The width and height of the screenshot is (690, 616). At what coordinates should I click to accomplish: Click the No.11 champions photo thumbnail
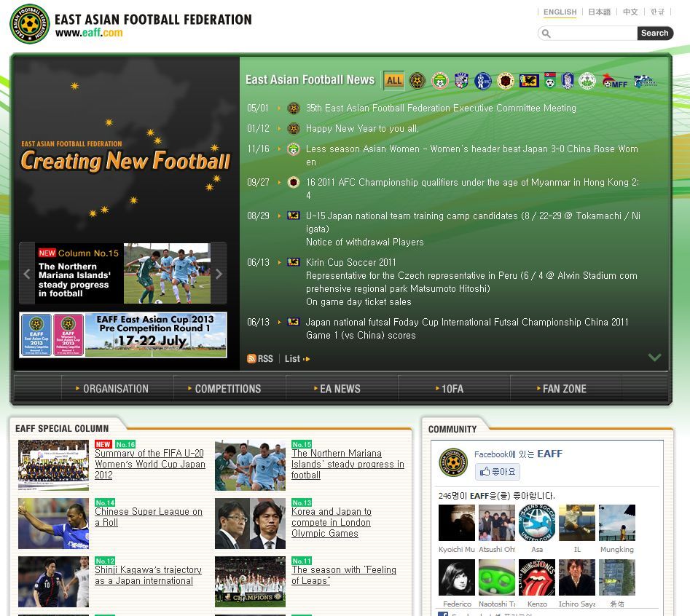[x=250, y=582]
